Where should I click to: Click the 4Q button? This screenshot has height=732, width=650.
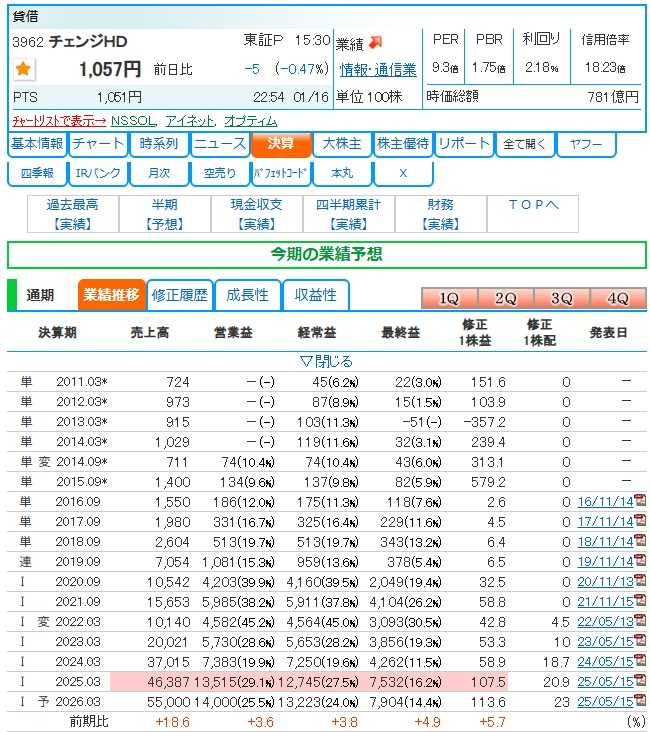[618, 298]
